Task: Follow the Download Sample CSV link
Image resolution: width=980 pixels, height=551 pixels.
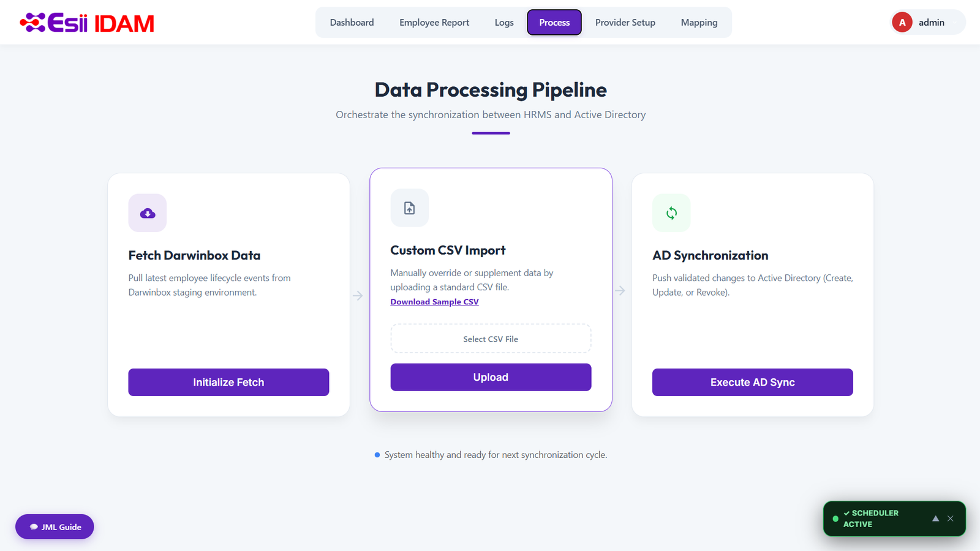Action: 434,302
